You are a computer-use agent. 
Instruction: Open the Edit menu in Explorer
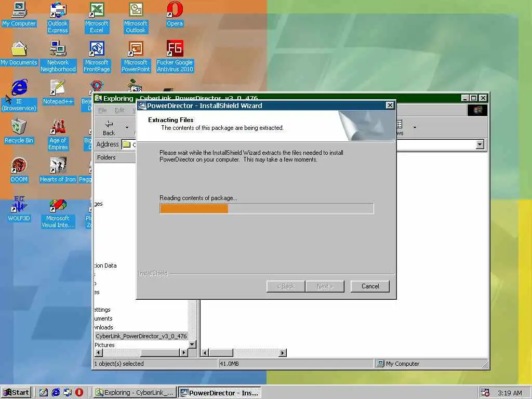tap(119, 110)
